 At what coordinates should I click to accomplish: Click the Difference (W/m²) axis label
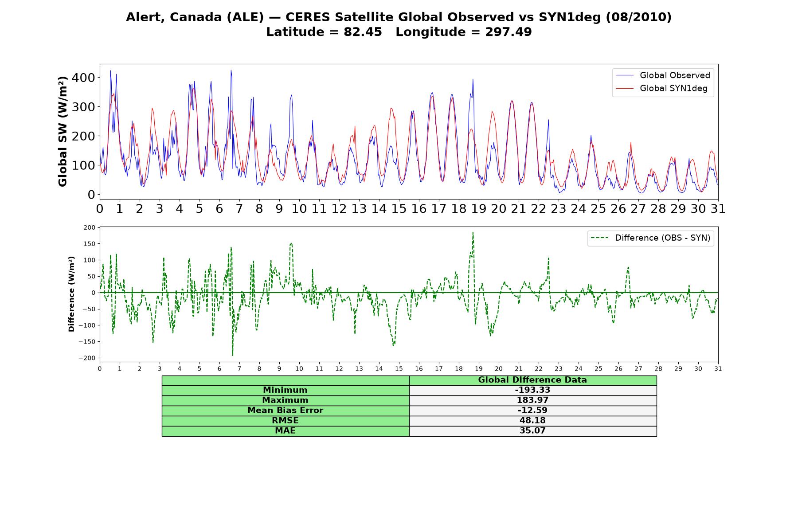(71, 294)
